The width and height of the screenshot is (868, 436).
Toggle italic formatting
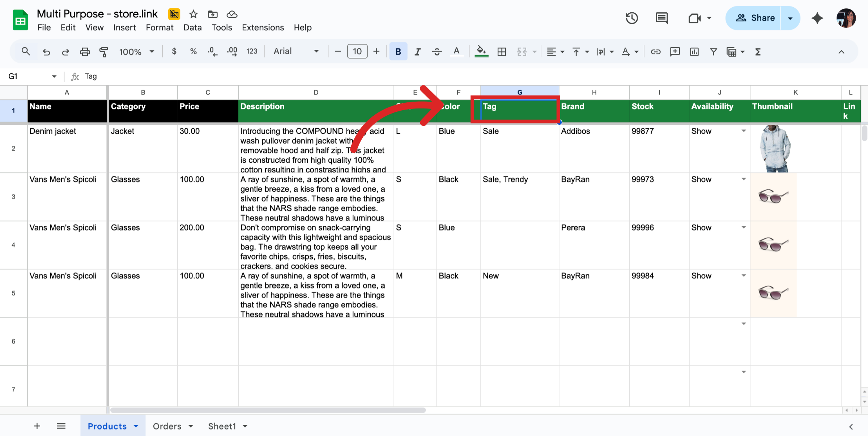tap(417, 52)
